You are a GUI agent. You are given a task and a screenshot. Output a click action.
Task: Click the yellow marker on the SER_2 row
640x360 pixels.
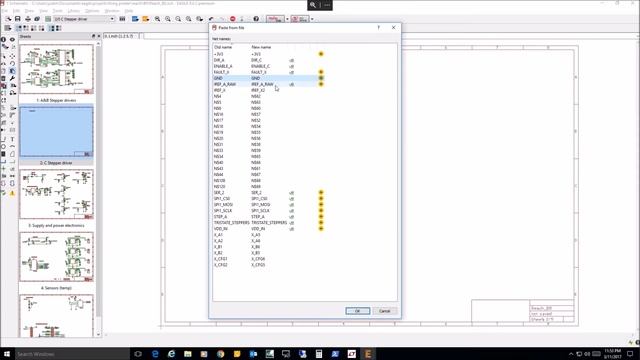pos(321,192)
